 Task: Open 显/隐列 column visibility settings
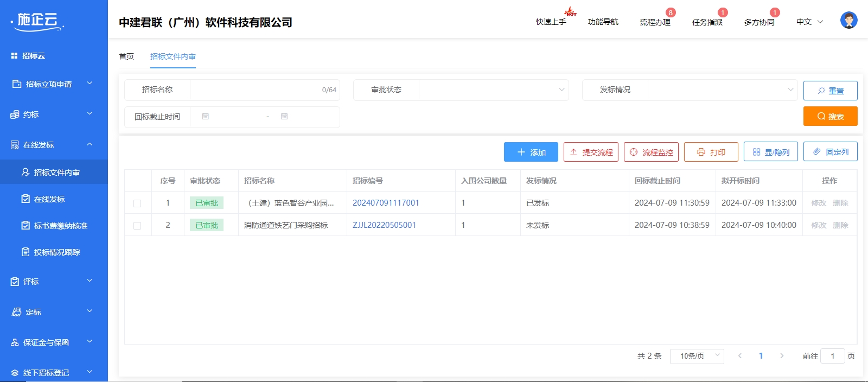click(x=770, y=152)
